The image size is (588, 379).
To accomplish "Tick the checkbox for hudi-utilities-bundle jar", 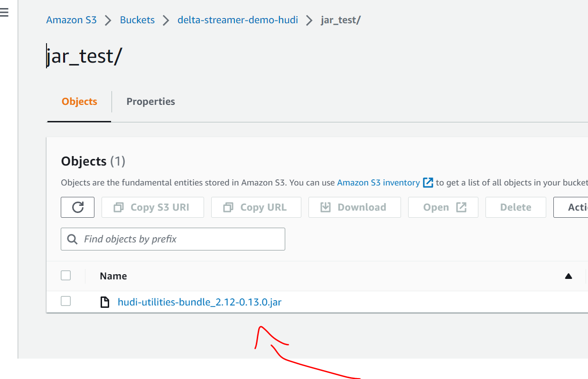I will point(66,301).
